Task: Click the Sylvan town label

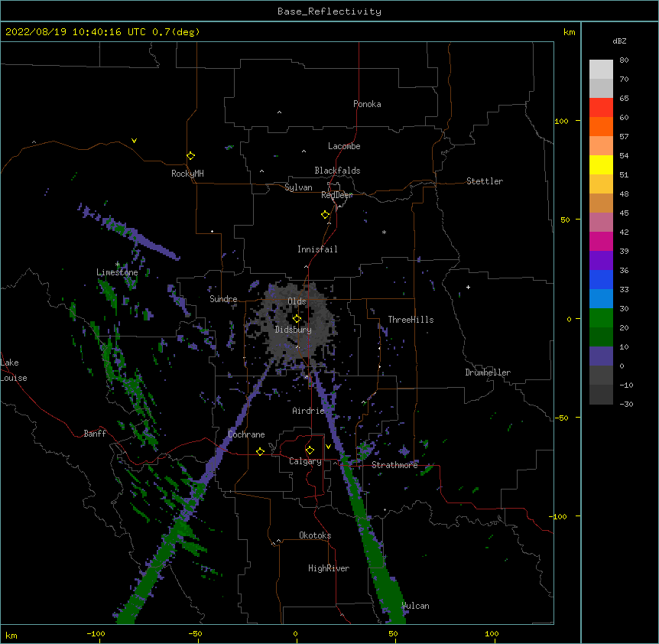Action: tap(298, 187)
